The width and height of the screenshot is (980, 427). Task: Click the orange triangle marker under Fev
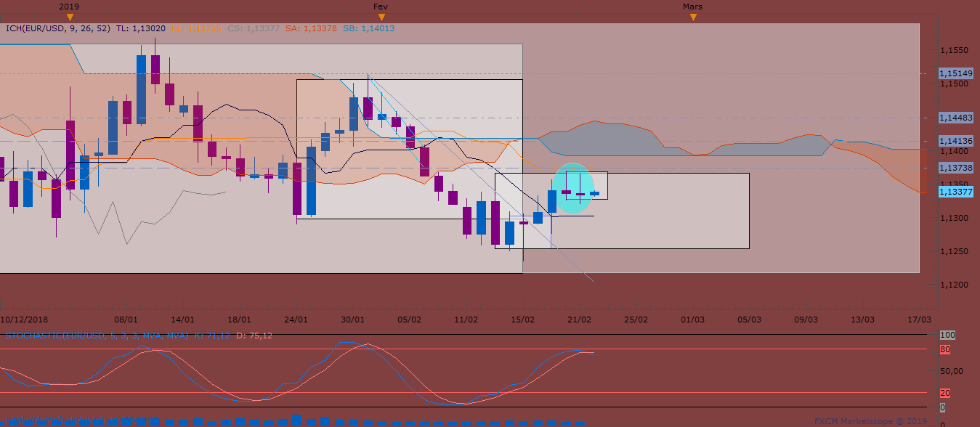pyautogui.click(x=382, y=17)
